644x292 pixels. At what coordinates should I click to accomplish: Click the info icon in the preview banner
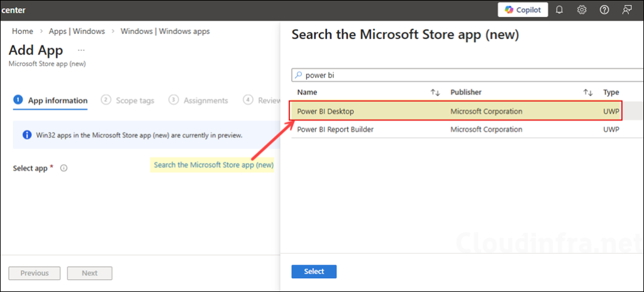click(27, 135)
